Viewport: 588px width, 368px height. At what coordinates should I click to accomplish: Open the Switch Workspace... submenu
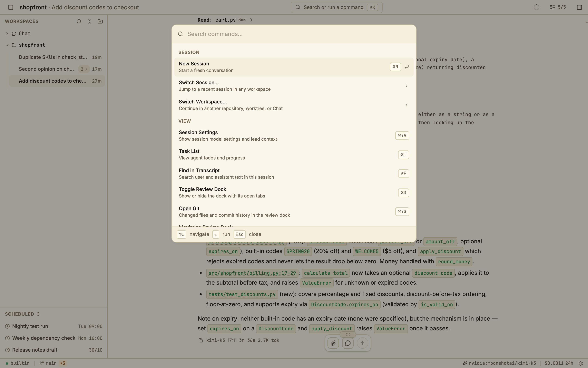(294, 105)
